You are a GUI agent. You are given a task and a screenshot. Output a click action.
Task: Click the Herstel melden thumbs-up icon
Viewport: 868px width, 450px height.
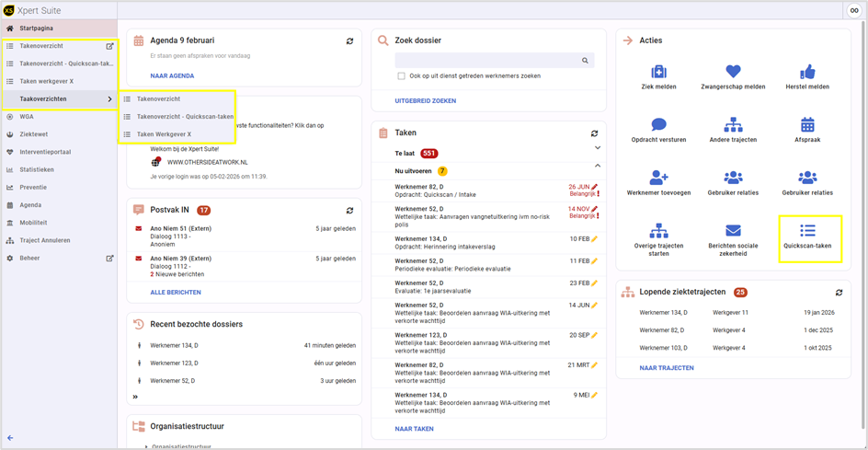tap(807, 72)
